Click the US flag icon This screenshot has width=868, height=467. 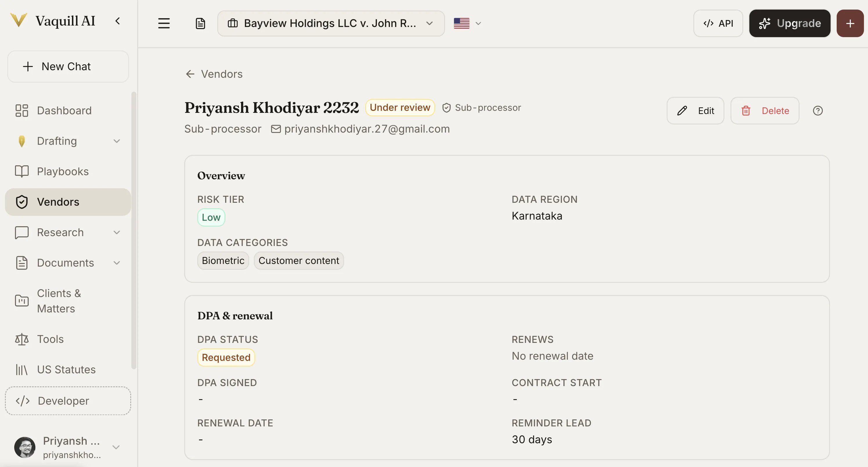coord(461,23)
